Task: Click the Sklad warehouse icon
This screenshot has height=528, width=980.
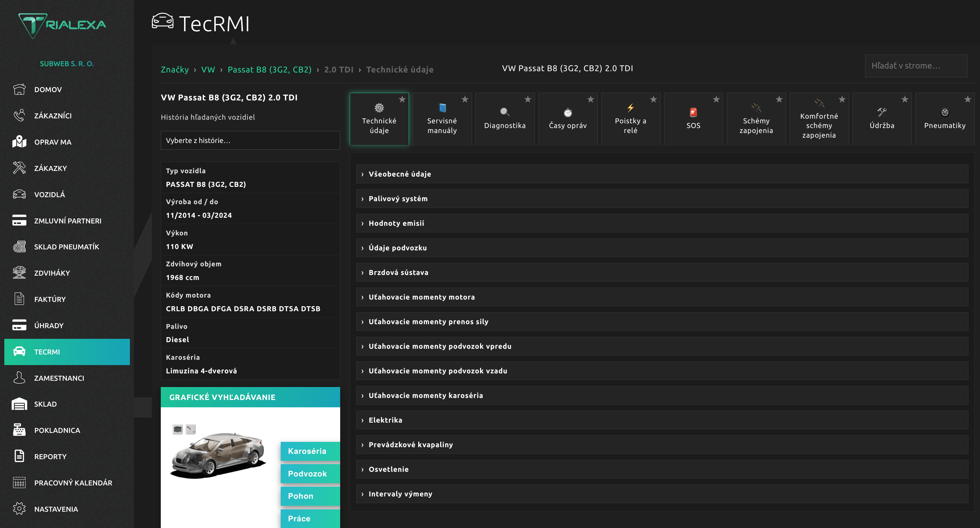Action: [x=19, y=404]
